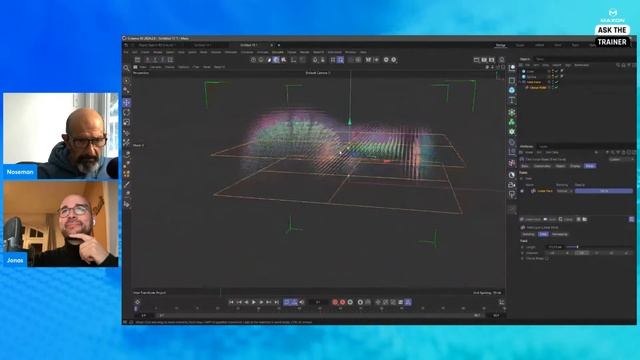This screenshot has width=640, height=360.
Task: Switch to the first document tab
Action: pyautogui.click(x=157, y=45)
